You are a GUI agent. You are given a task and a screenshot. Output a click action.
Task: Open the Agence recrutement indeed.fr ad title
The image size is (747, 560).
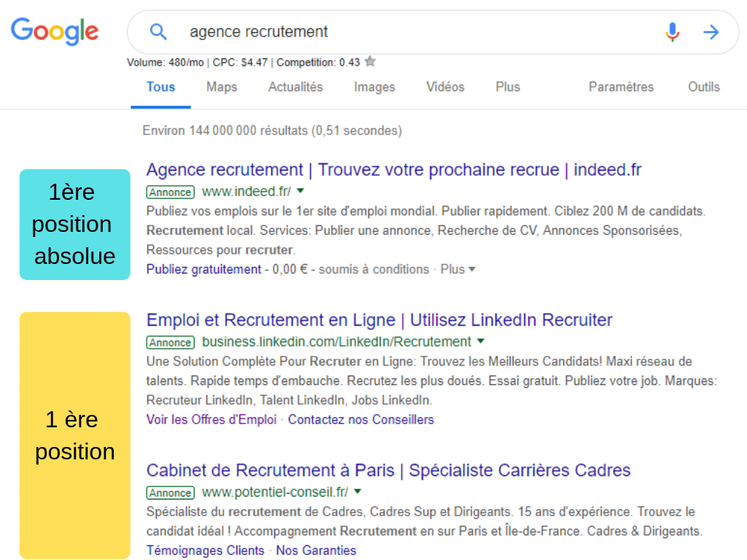[x=394, y=170]
